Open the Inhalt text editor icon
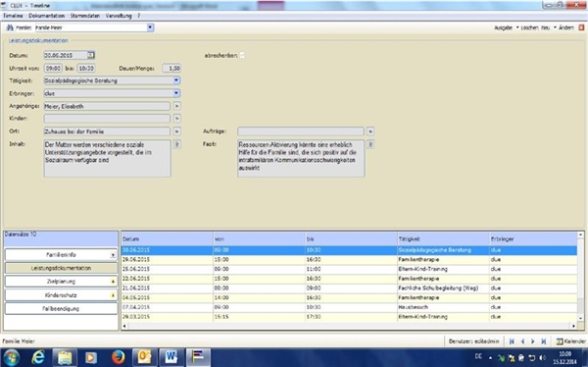The width and height of the screenshot is (588, 367). click(x=177, y=144)
